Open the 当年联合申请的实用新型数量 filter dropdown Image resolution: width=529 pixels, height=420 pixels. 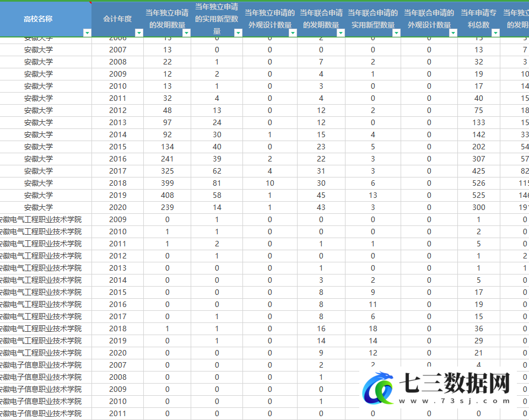pyautogui.click(x=396, y=33)
